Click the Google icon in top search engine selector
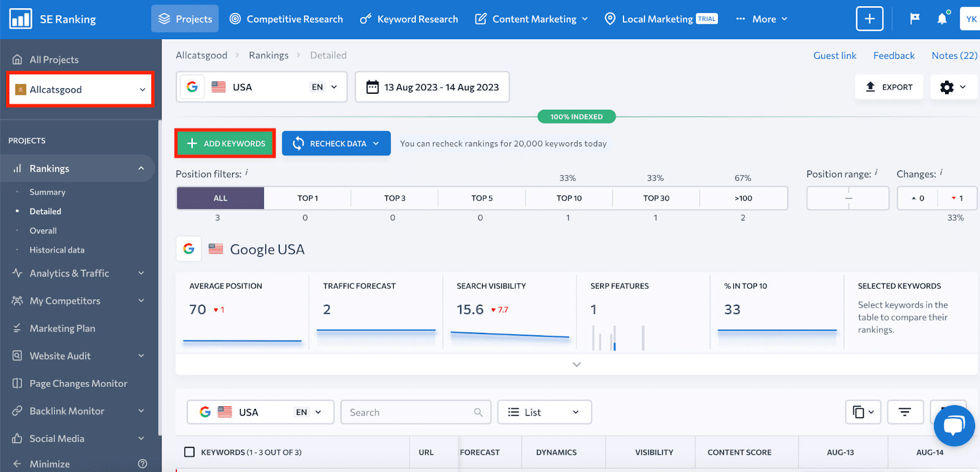 coord(192,87)
